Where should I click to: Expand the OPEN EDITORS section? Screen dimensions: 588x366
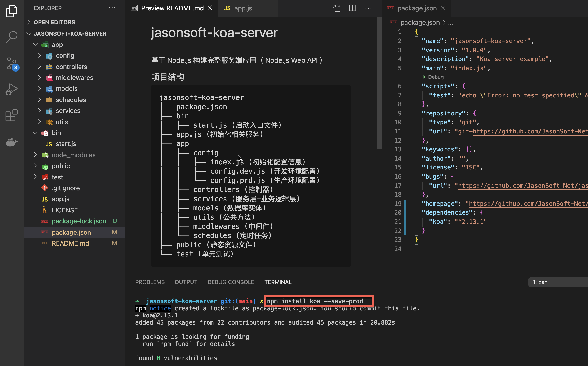(54, 22)
